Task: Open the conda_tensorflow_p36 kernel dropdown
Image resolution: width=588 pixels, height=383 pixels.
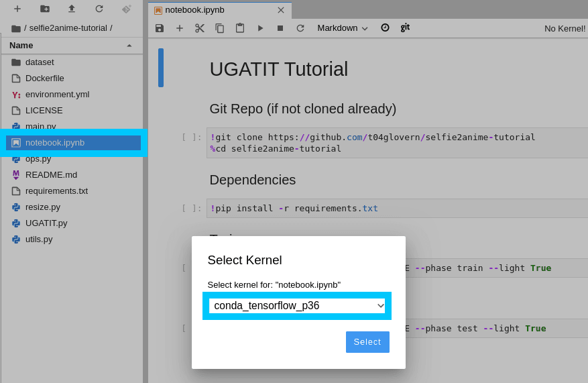Action: 297,306
